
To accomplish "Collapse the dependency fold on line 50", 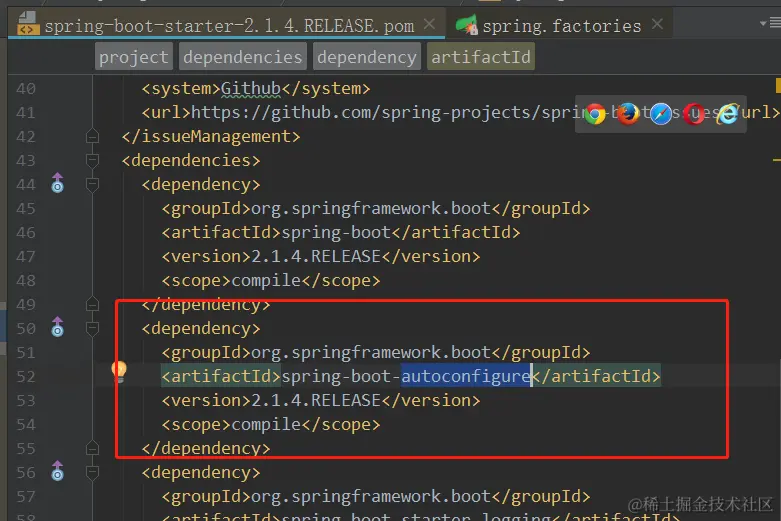I will click(x=92, y=328).
